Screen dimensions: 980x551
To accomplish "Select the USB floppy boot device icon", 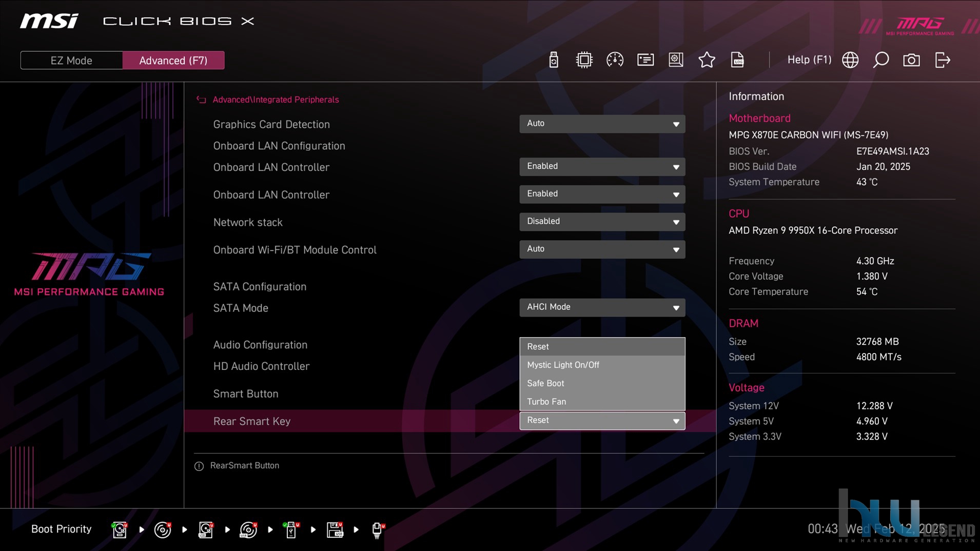I will pos(335,529).
